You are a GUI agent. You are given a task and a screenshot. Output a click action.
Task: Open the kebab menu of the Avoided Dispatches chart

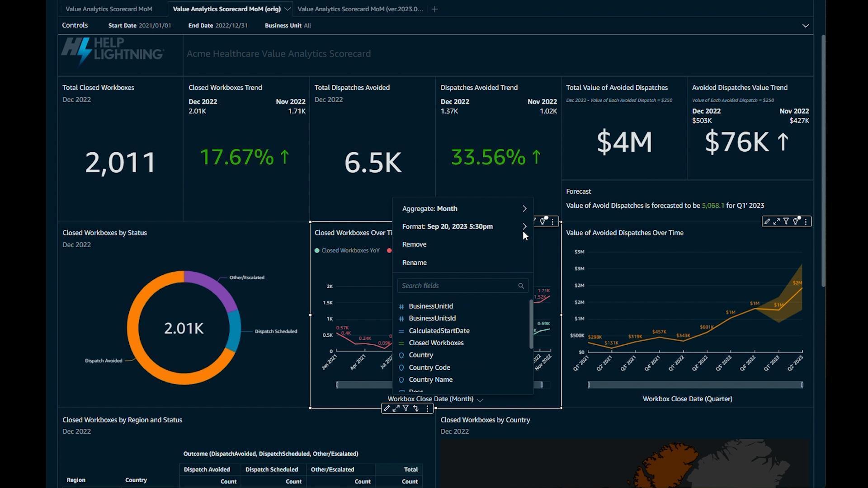click(x=806, y=221)
